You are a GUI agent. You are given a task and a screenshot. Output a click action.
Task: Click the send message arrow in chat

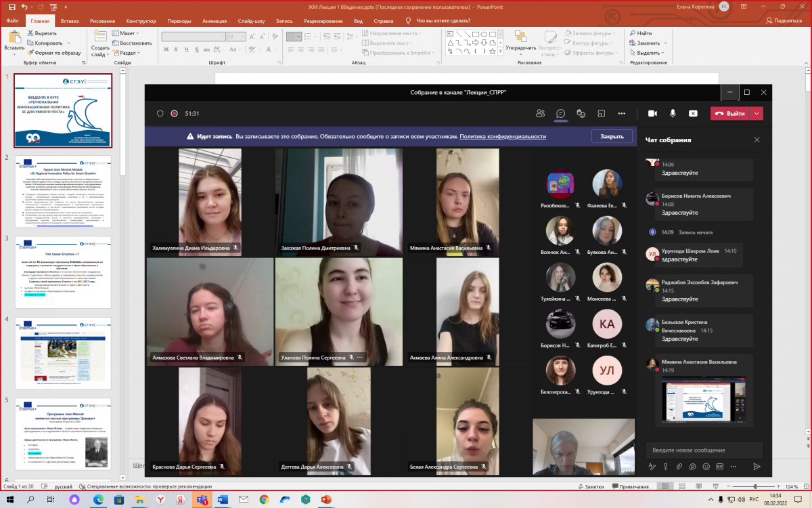757,467
